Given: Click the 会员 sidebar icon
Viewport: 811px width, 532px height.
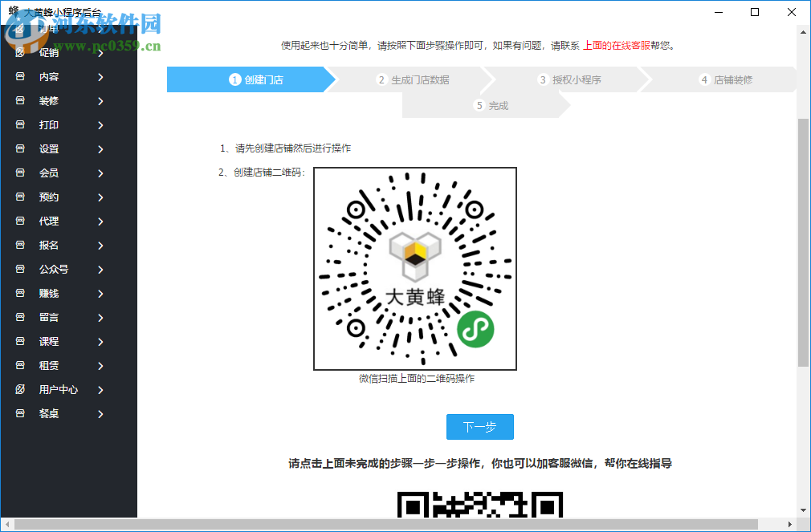Looking at the screenshot, I should (22, 173).
